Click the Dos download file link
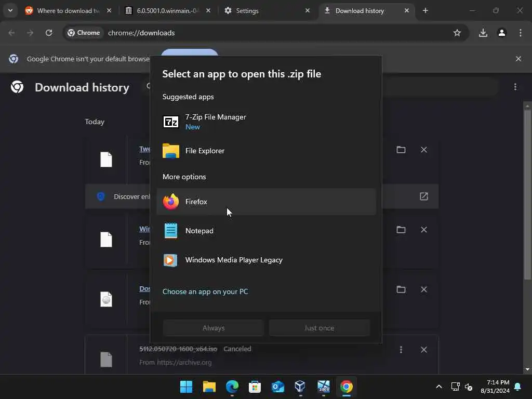Screen dimensions: 532x399 coord(144,289)
